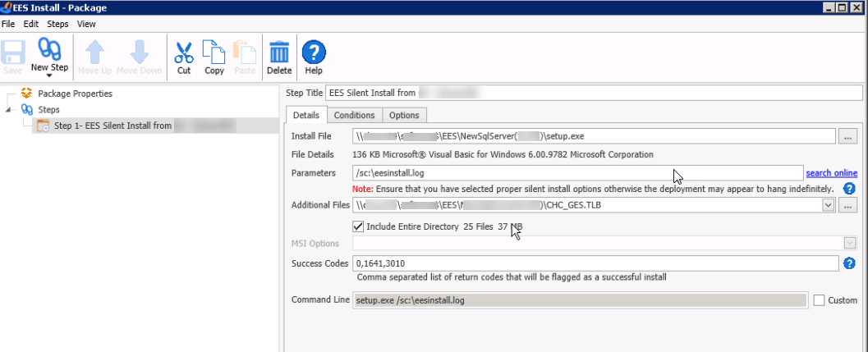Browse for Install File with ellipsis button
Screen dimensions: 868x352
click(848, 135)
